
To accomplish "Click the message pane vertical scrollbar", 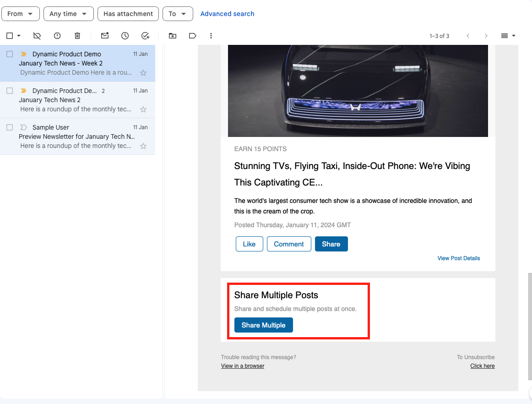I will (x=530, y=326).
